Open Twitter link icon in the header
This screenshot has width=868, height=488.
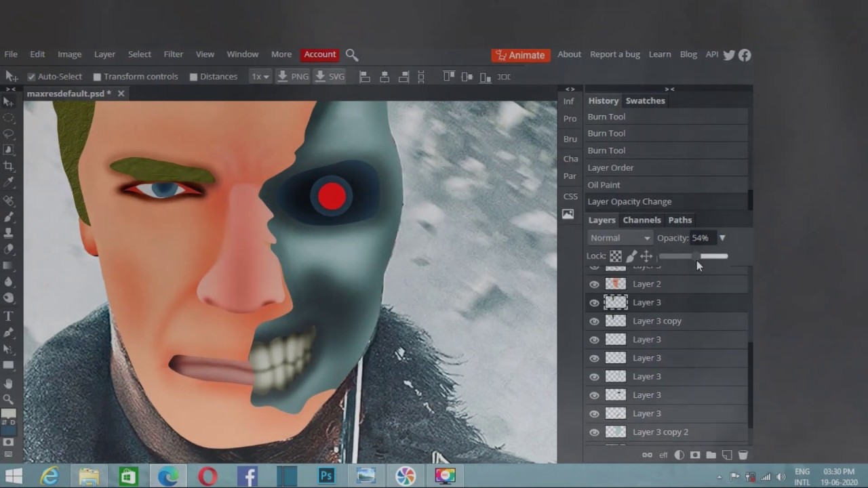click(729, 55)
